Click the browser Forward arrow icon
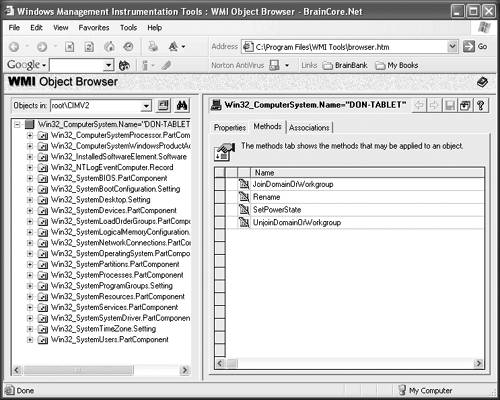The image size is (500, 400). (x=42, y=47)
